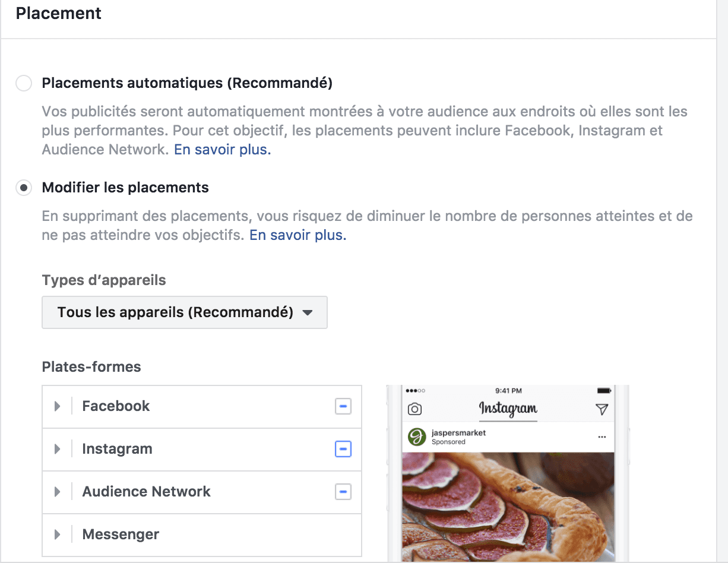Expand the Instagram platform row arrow
The height and width of the screenshot is (563, 728).
pos(58,449)
